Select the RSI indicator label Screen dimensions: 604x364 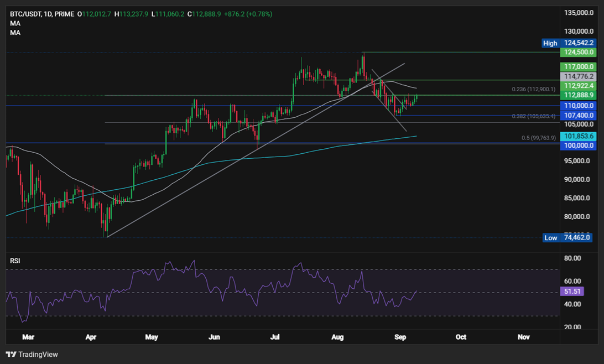(x=15, y=261)
